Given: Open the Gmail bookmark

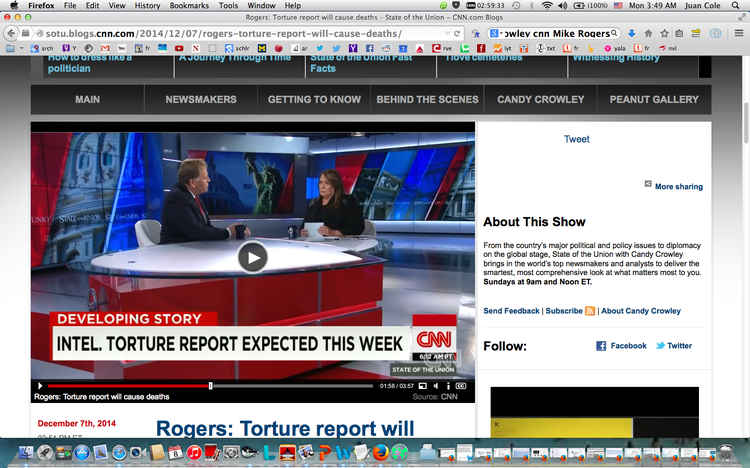Looking at the screenshot, I should click(x=105, y=48).
